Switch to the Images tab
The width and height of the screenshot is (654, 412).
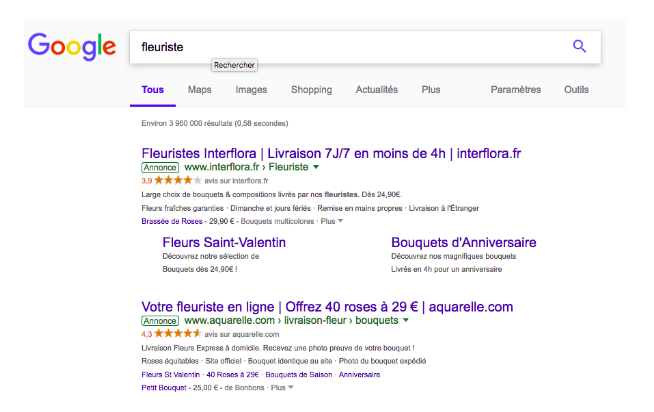coord(251,90)
